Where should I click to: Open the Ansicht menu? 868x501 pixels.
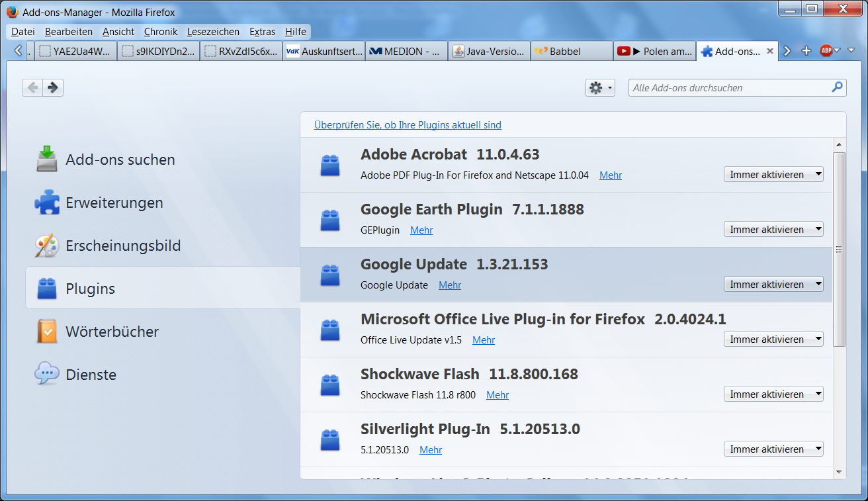click(118, 31)
